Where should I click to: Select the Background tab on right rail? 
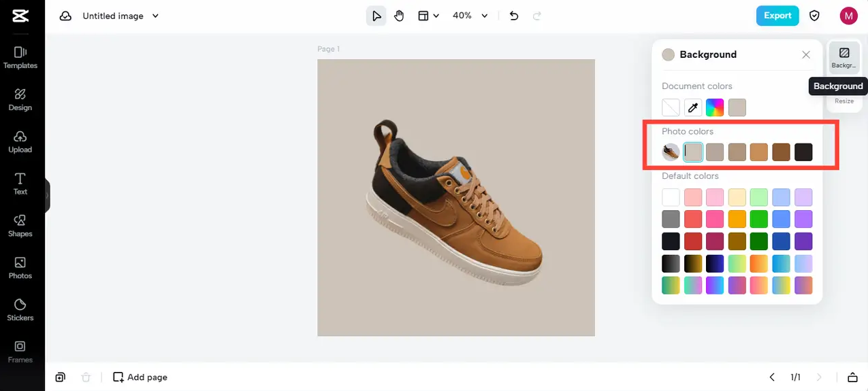[x=844, y=57]
